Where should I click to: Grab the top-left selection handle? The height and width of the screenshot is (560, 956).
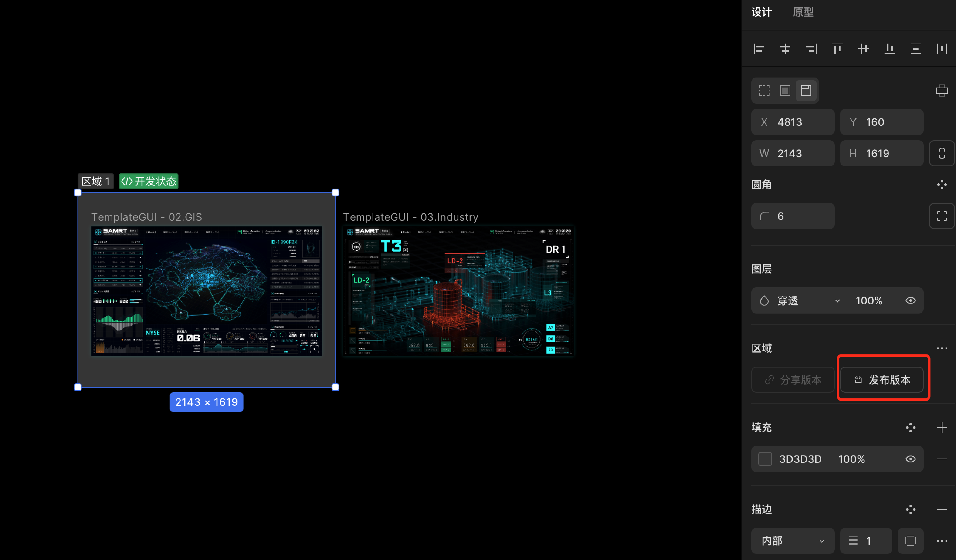[78, 193]
